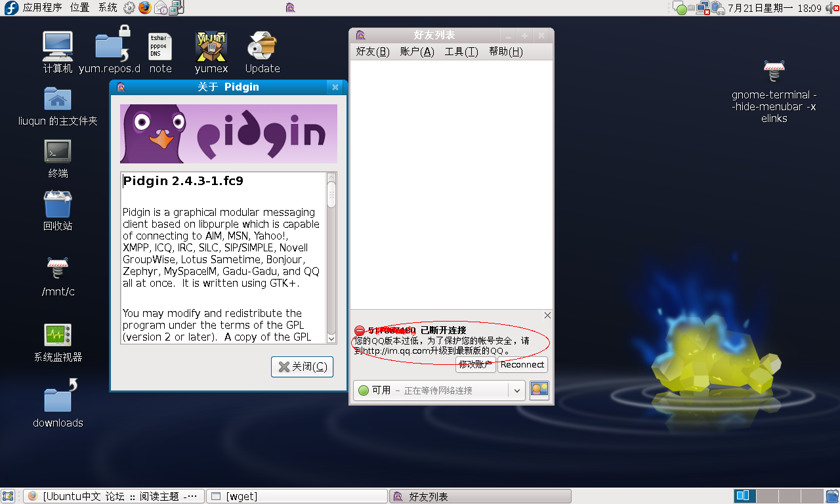Launch Firefox from the top panel
The width and height of the screenshot is (840, 504).
(144, 8)
